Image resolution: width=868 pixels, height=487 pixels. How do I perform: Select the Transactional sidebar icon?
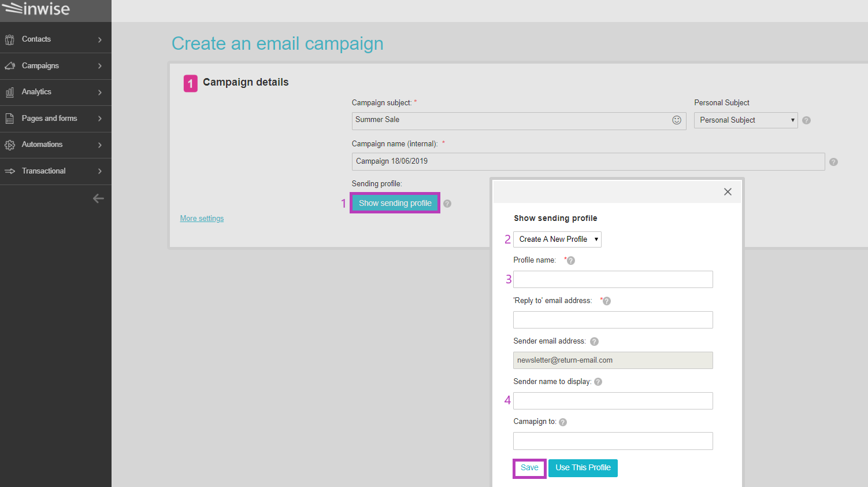click(9, 171)
